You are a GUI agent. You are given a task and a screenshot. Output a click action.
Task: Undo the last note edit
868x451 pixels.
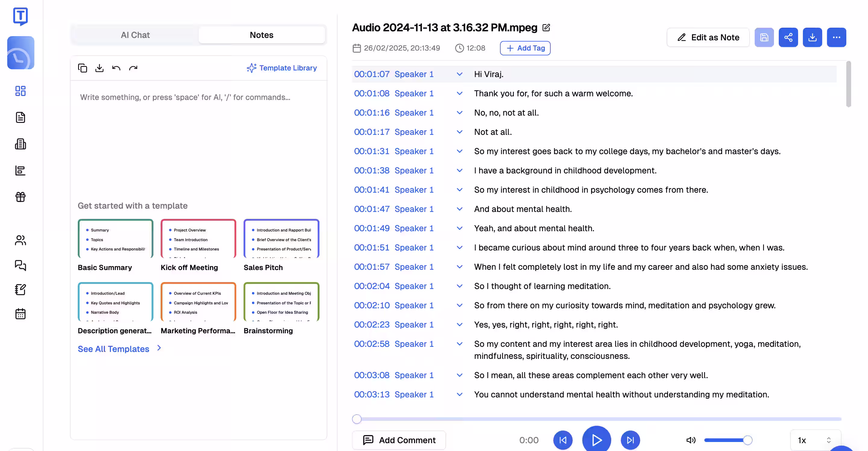coord(116,68)
